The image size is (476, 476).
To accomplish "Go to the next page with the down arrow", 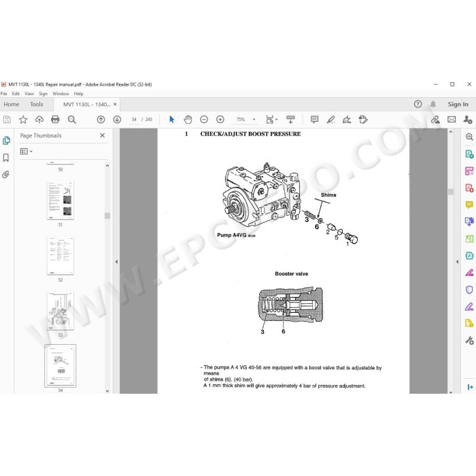I will point(117,120).
